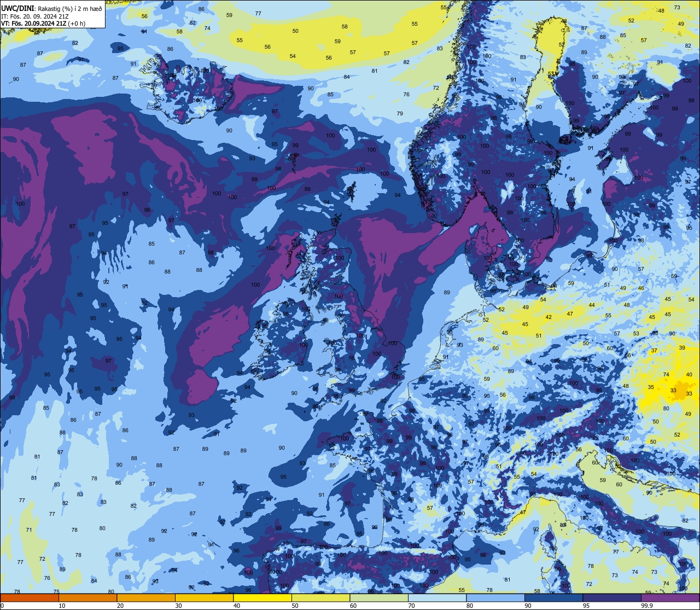Click the "99.9" label under the color scale

coord(647,606)
